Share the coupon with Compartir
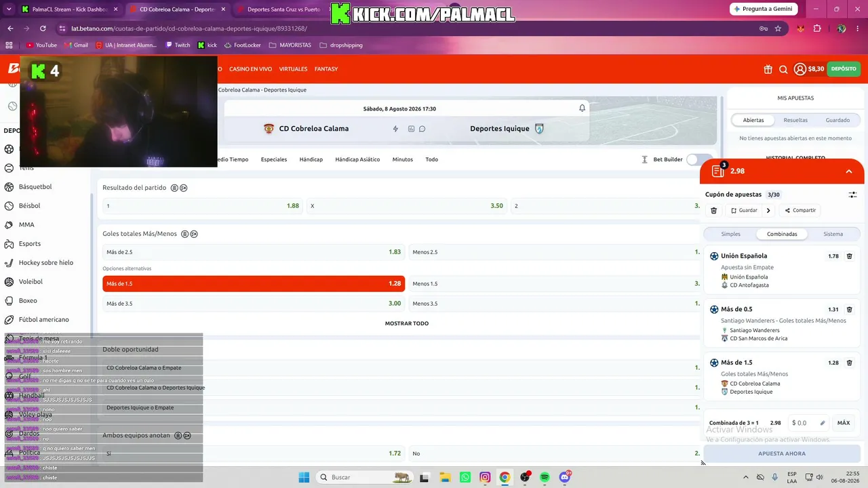This screenshot has height=488, width=868. [x=801, y=211]
